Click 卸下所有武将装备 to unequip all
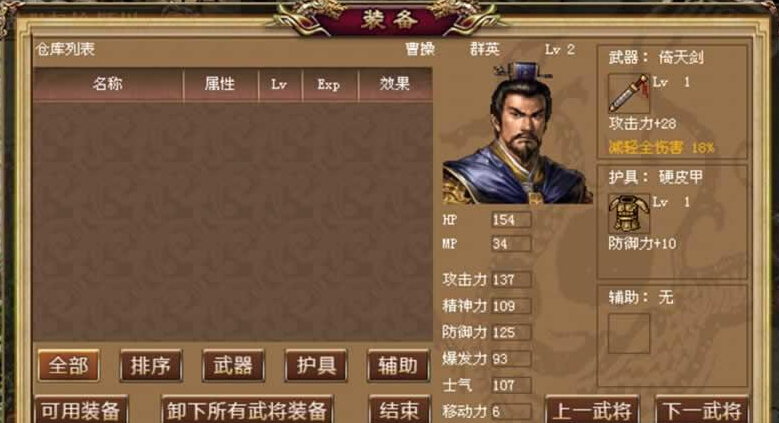The width and height of the screenshot is (779, 423). (247, 410)
